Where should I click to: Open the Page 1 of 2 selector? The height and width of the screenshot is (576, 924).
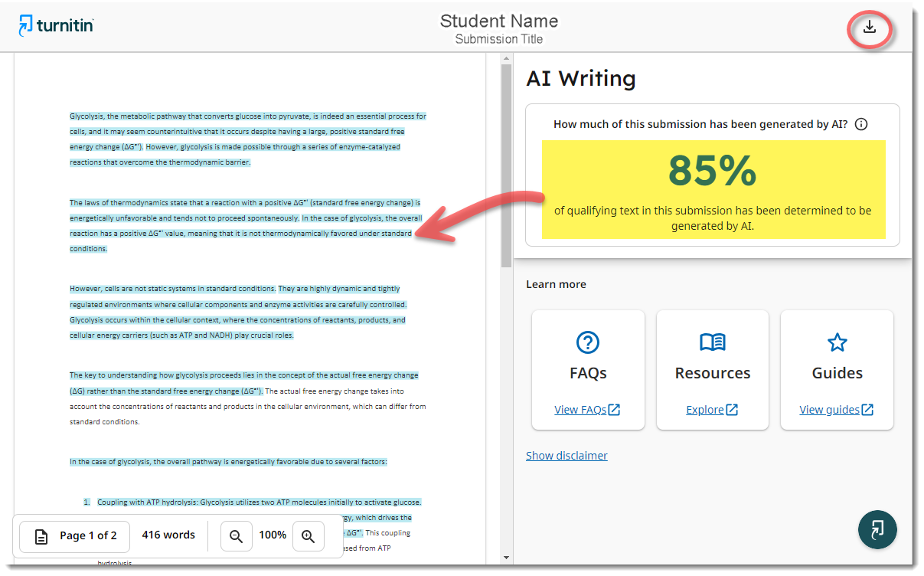pyautogui.click(x=76, y=536)
